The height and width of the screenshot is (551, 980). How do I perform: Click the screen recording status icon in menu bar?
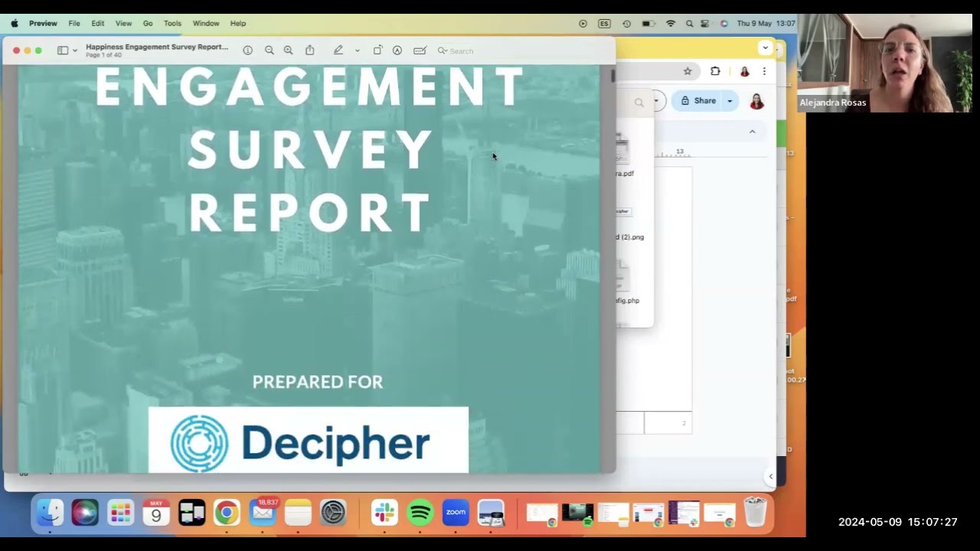click(583, 24)
